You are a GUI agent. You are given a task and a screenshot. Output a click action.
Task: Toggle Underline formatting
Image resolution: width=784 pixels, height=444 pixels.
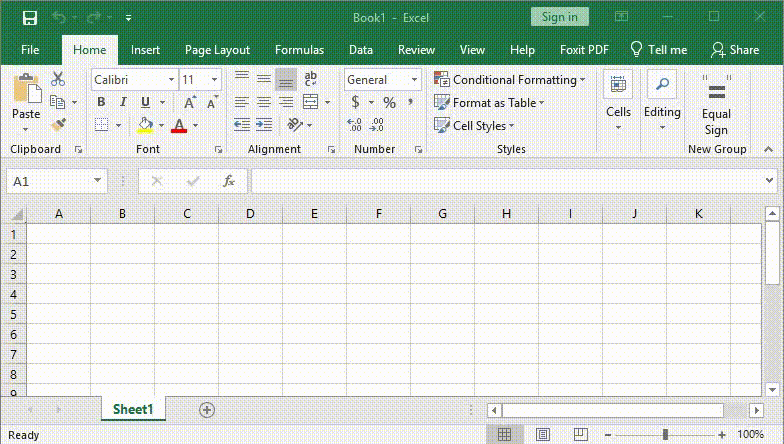coord(146,102)
